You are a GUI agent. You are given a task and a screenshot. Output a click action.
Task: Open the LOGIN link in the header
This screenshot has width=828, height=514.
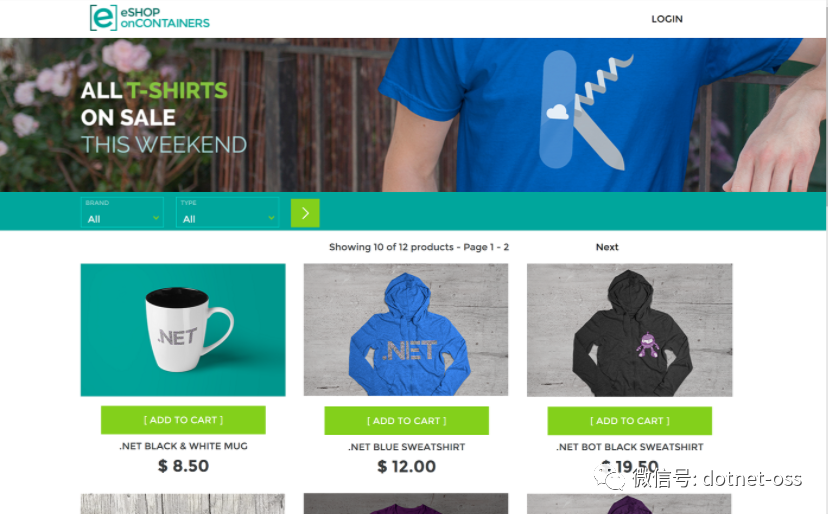[x=667, y=19]
